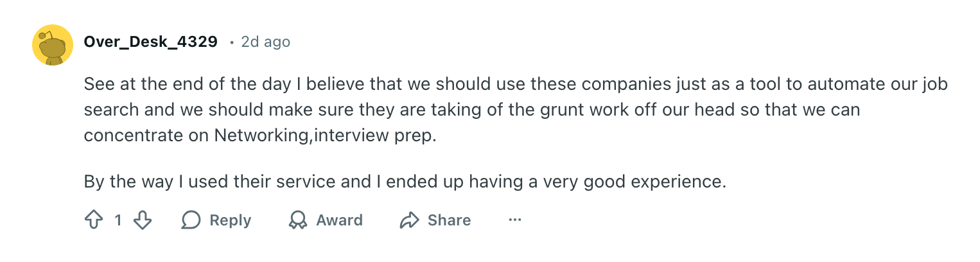980x262 pixels.
Task: Click the yellow Snoo avatar picture
Action: (52, 45)
